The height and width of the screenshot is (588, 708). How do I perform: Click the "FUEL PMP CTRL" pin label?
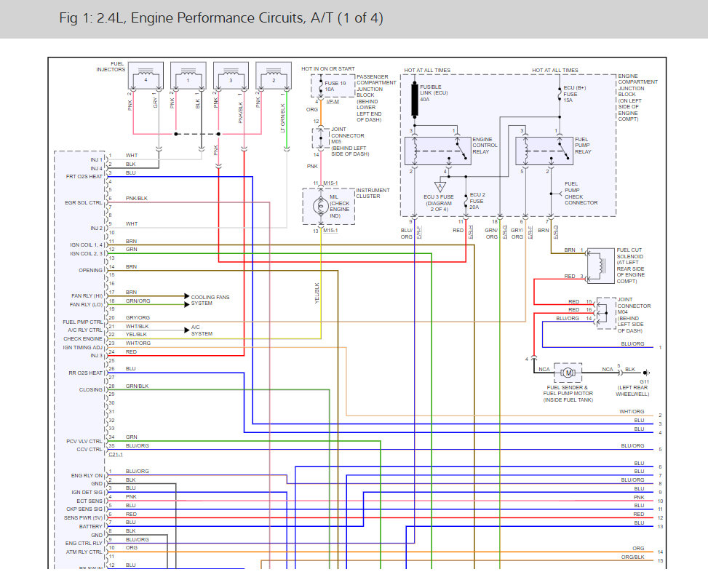(x=83, y=322)
